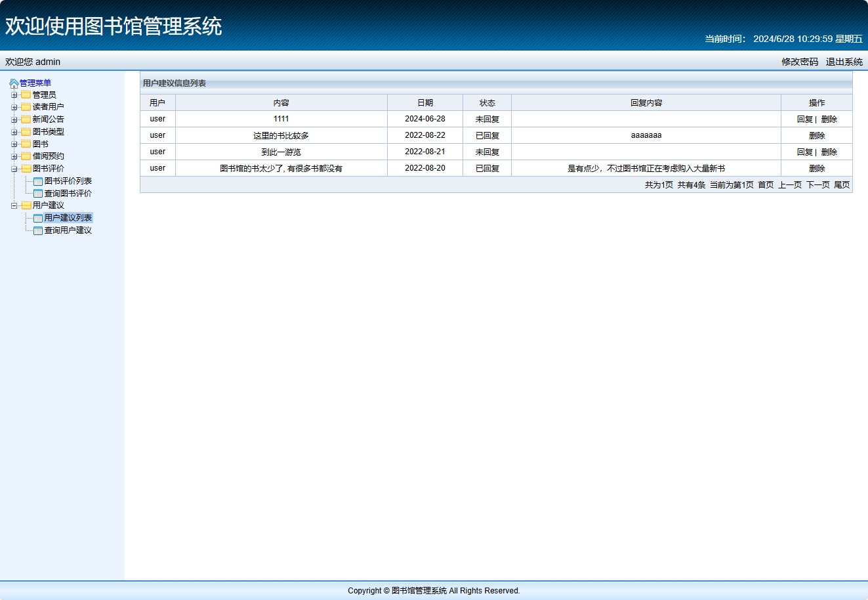This screenshot has height=600, width=868.
Task: Delete the 图书馆的书太少了 suggestion
Action: click(817, 169)
